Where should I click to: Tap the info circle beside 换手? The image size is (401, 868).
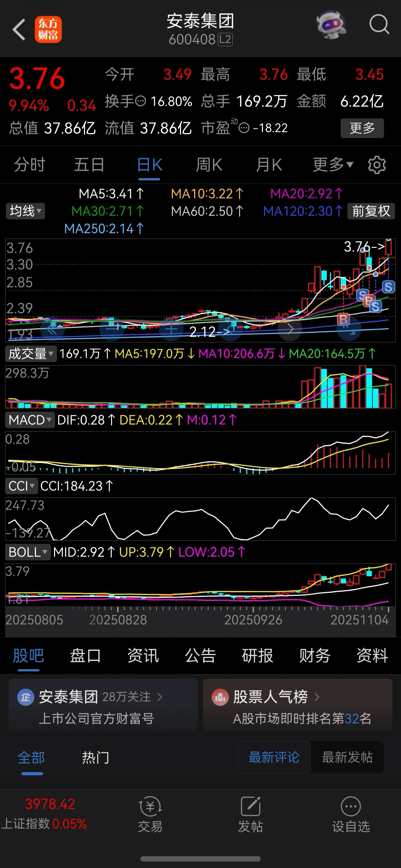tap(141, 101)
